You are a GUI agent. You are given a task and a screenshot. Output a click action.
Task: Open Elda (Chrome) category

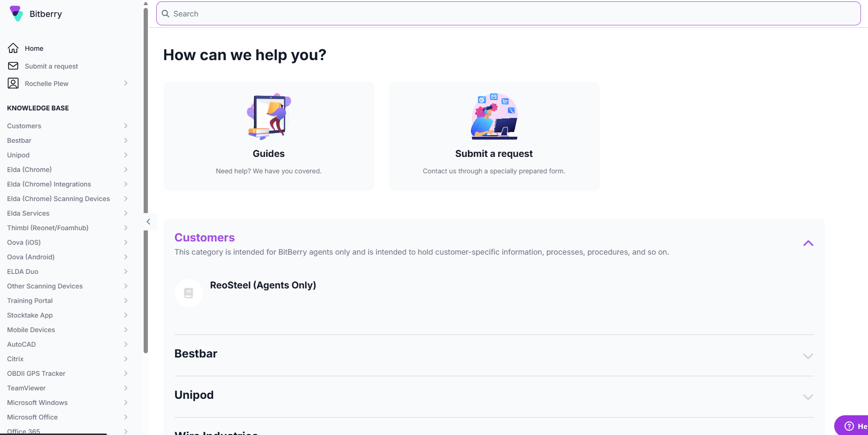(29, 170)
